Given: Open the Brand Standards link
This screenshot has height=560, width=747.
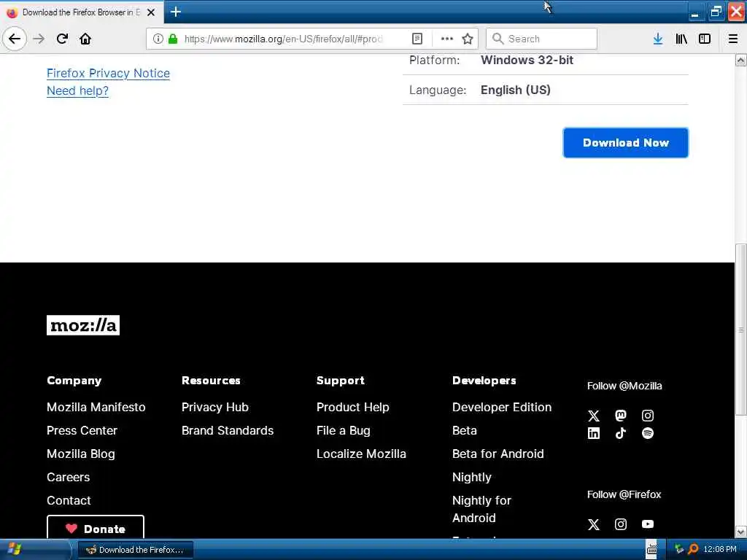Looking at the screenshot, I should 228,430.
